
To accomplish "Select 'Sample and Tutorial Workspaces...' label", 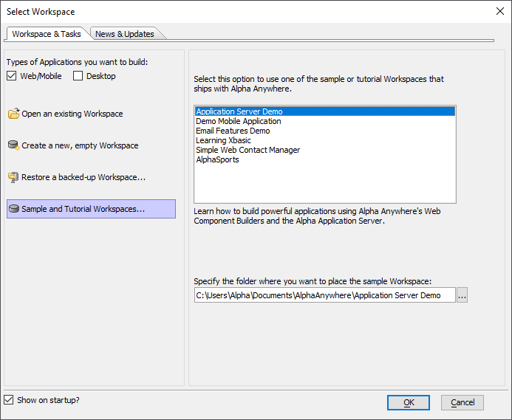I will point(83,209).
